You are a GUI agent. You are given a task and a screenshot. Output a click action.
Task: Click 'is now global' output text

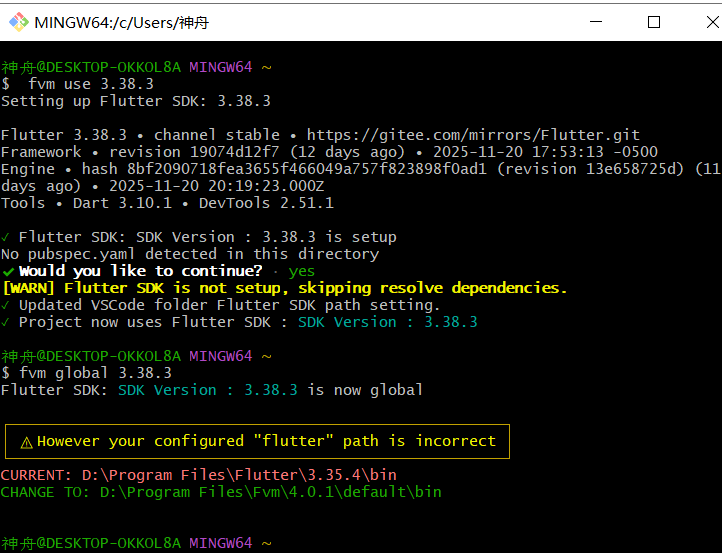365,390
